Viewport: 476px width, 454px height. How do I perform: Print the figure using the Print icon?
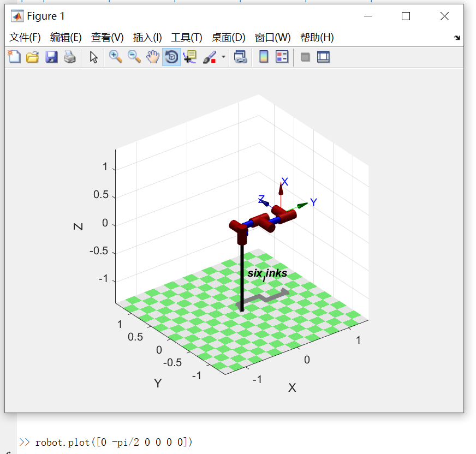(70, 57)
